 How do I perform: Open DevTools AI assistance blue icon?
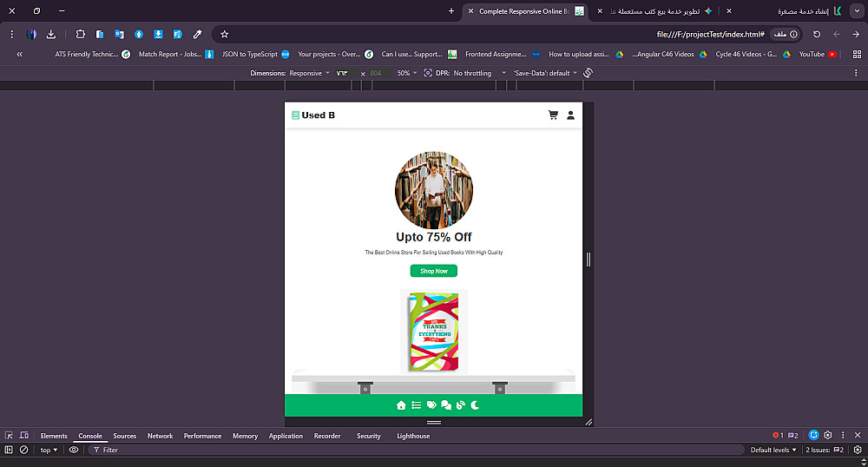(x=813, y=436)
